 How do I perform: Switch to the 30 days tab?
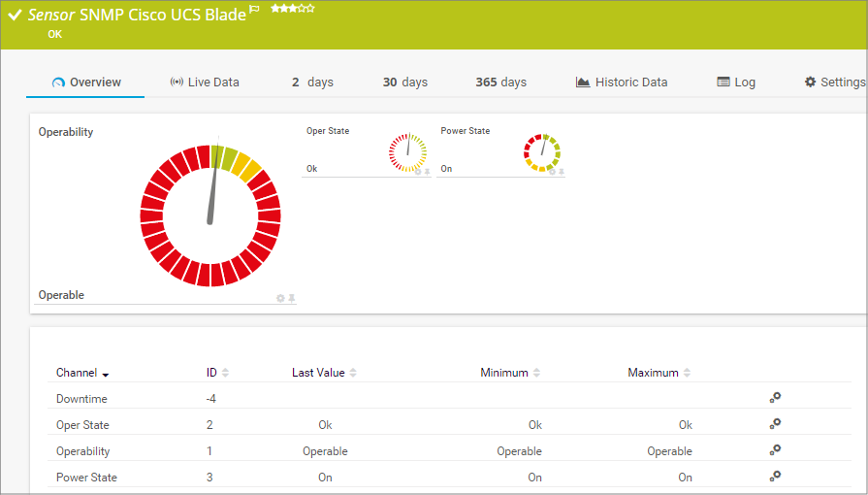(404, 82)
